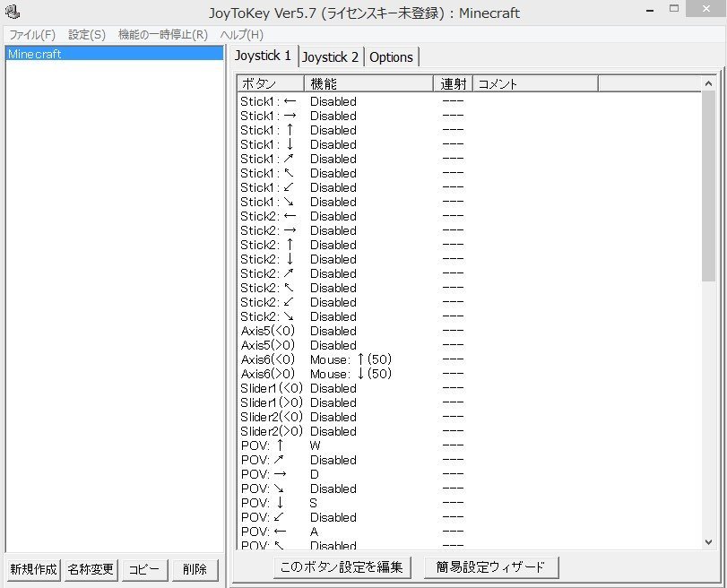Click the 名称変更 button

tap(91, 569)
